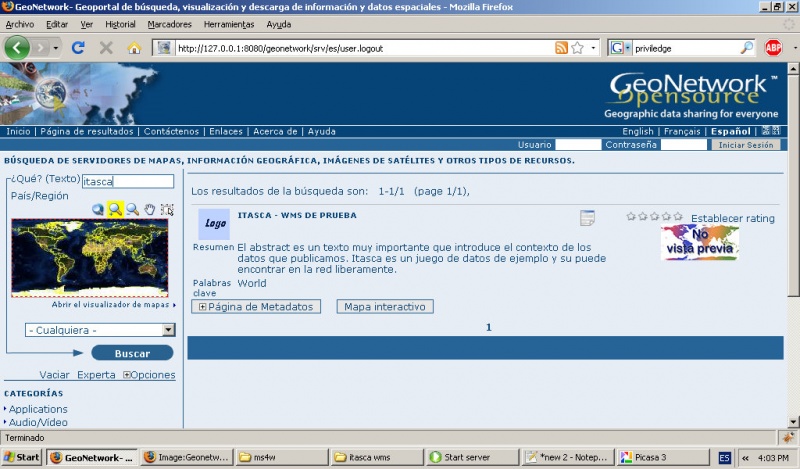
Task: Select the zoom-in magnifier map tool
Action: pyautogui.click(x=115, y=209)
